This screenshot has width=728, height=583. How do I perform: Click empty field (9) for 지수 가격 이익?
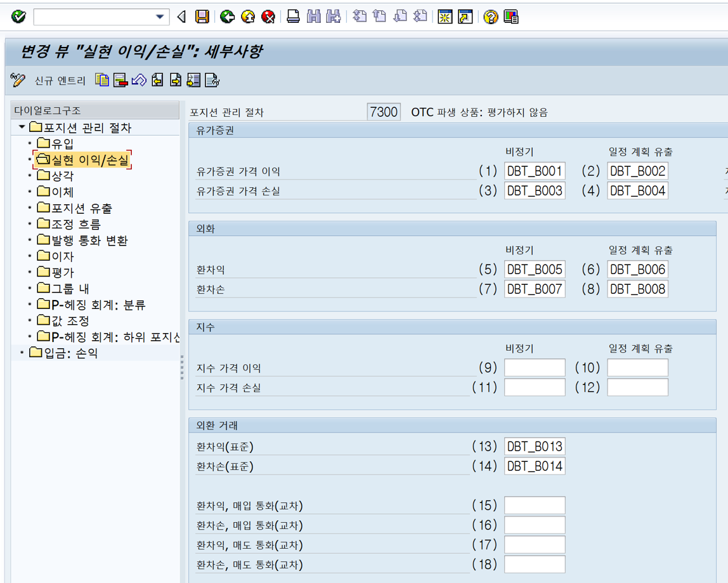pos(535,367)
